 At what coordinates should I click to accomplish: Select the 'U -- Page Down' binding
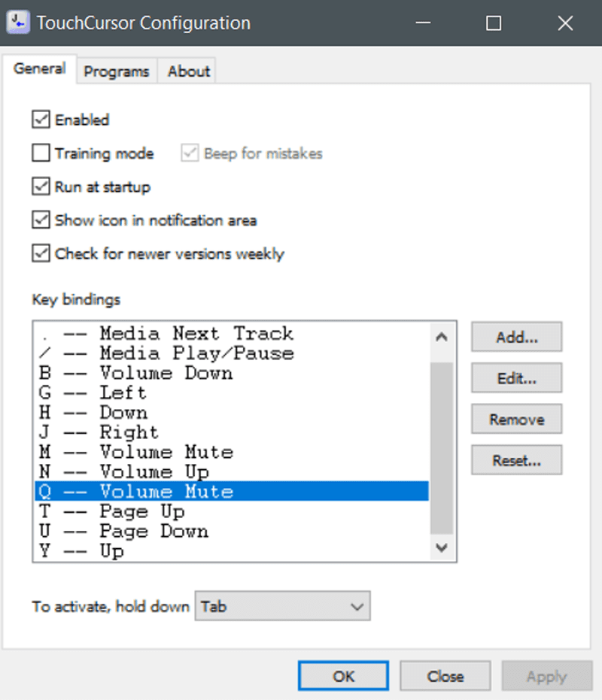click(x=232, y=530)
